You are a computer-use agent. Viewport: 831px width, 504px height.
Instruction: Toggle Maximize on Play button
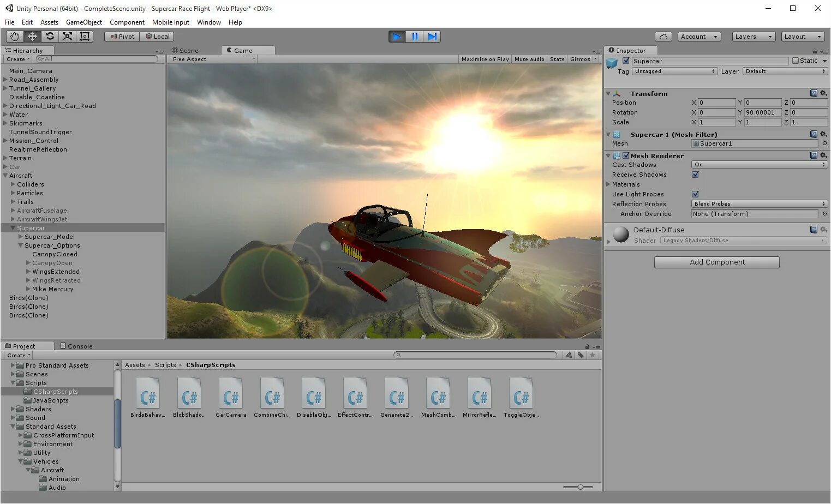pos(485,59)
